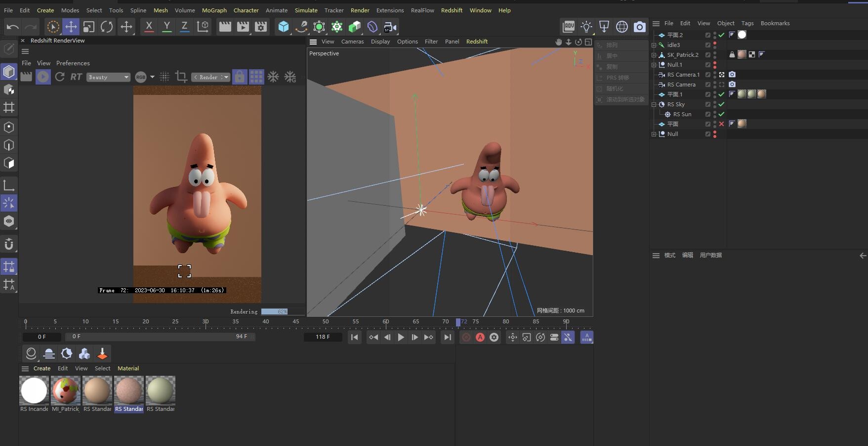This screenshot has width=868, height=446.
Task: Expand the idle3 object tree
Action: click(654, 45)
